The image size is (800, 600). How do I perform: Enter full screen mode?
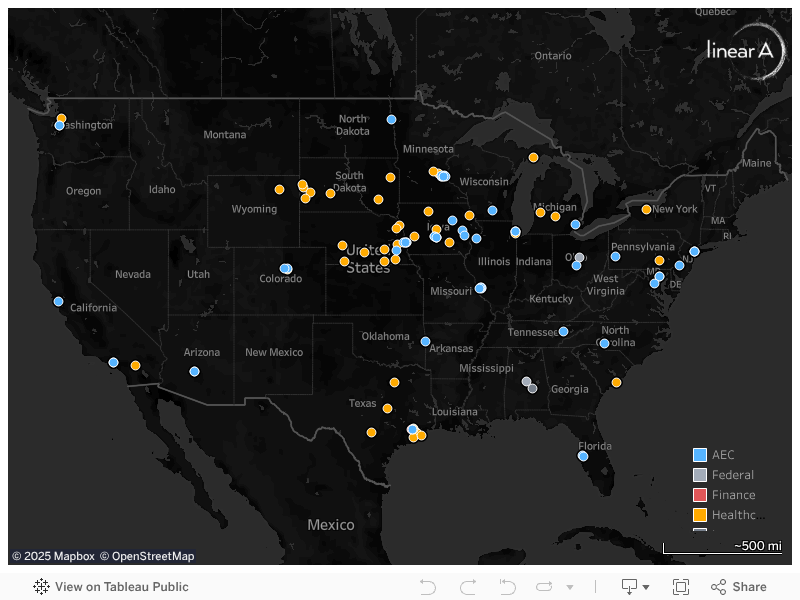(x=681, y=587)
